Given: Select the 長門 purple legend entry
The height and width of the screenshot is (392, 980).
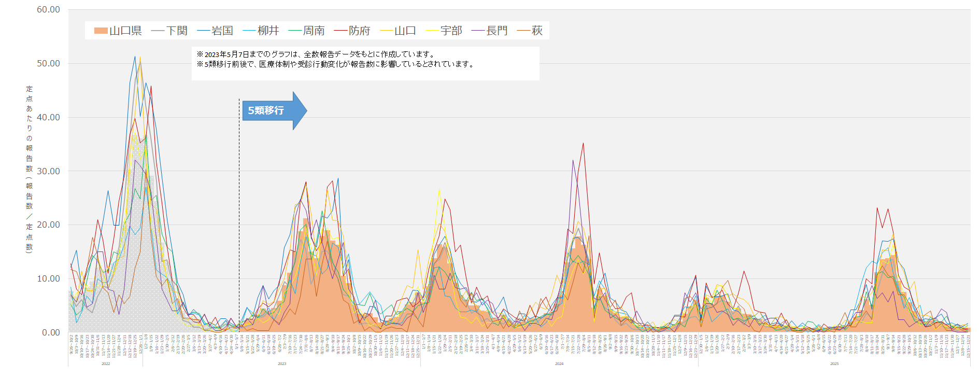Looking at the screenshot, I should tap(490, 31).
